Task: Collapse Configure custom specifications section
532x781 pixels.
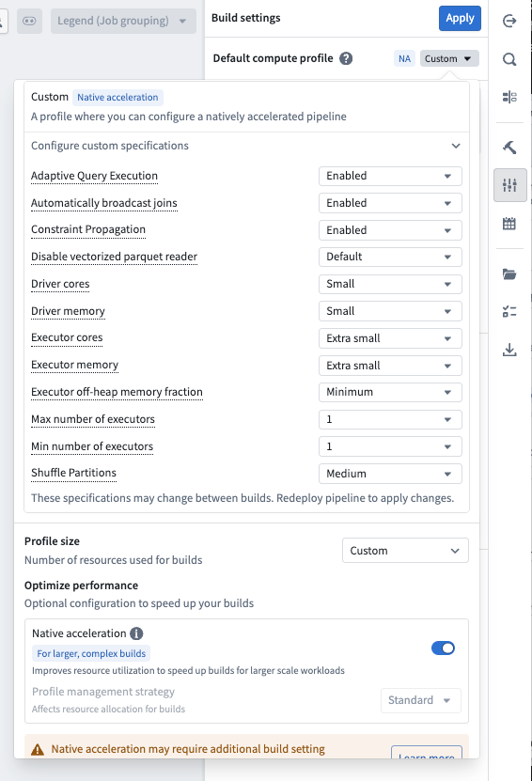Action: point(456,146)
